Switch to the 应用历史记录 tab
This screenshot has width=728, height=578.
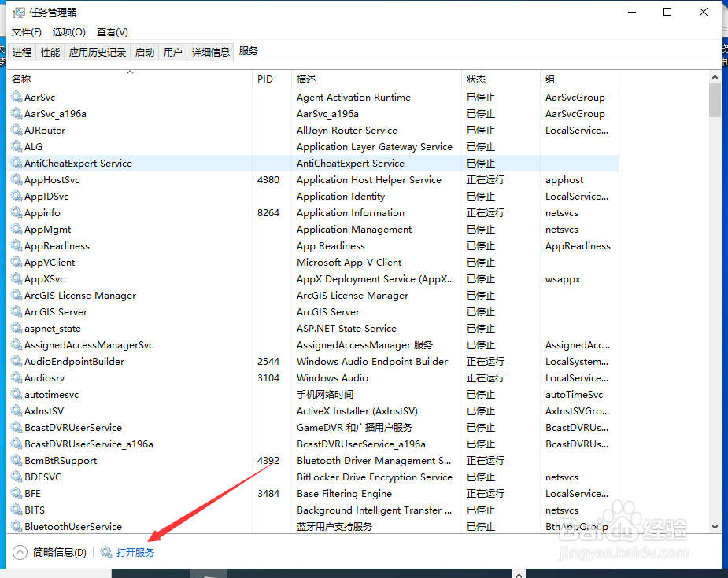[x=98, y=53]
